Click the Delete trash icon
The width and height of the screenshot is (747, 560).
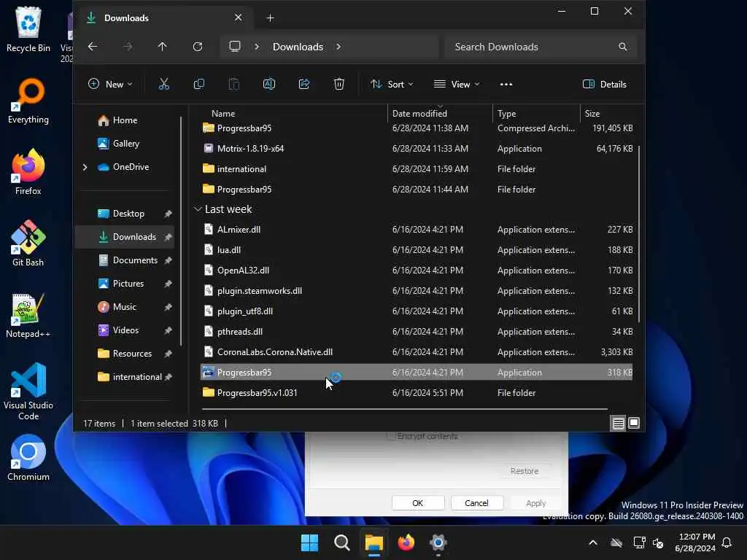click(x=338, y=85)
